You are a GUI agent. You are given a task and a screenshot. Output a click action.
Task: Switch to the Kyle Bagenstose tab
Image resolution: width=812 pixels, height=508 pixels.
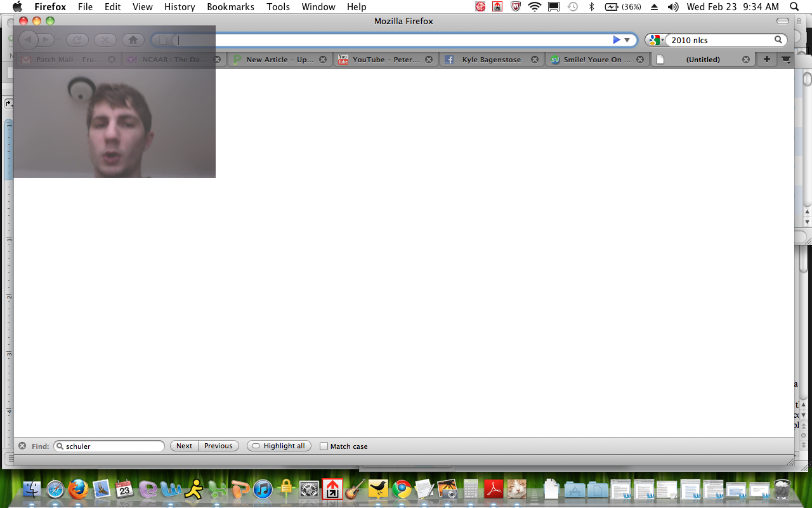click(491, 60)
